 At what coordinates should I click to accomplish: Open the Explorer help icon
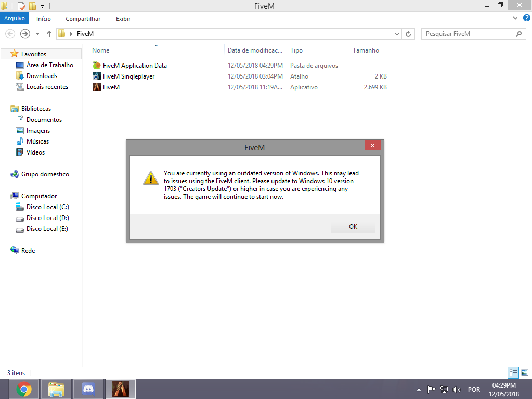point(527,18)
